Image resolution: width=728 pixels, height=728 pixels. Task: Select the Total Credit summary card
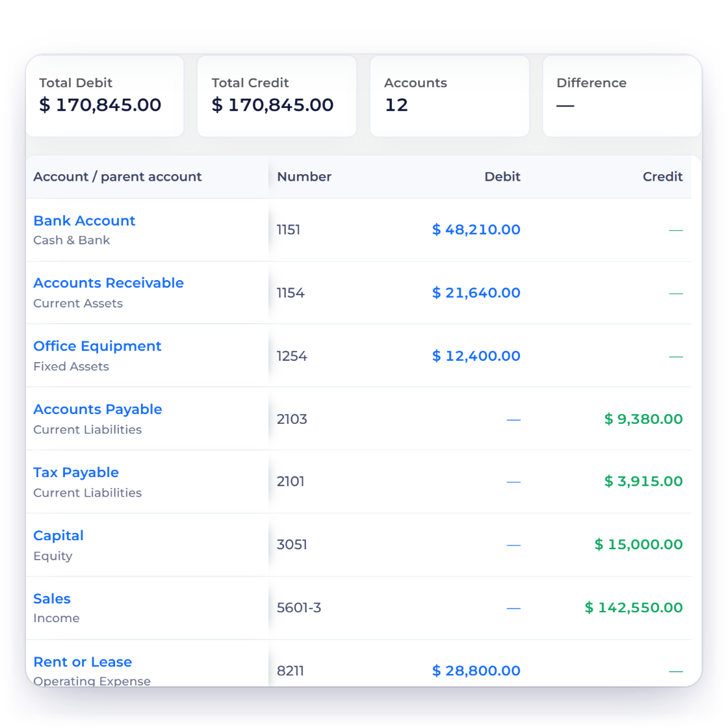click(277, 96)
